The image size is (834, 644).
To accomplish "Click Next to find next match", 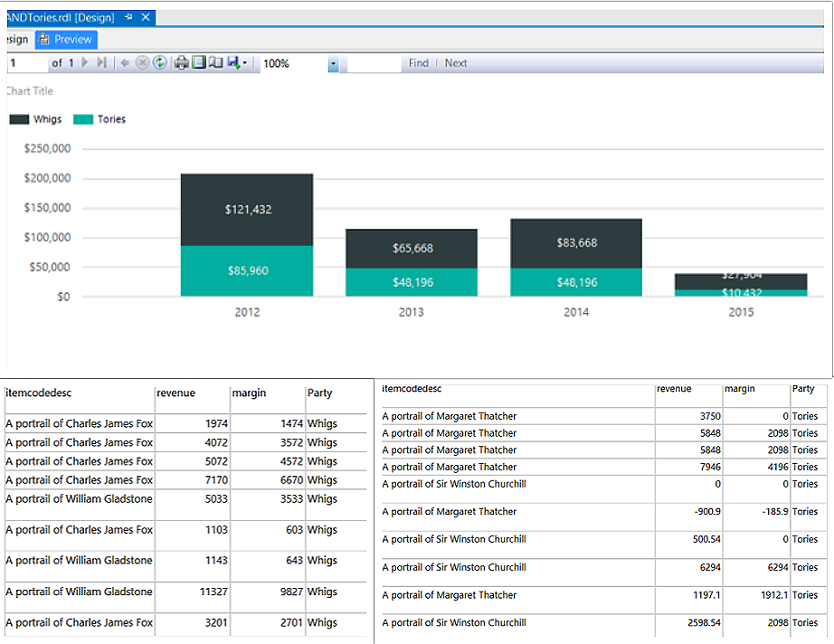I will 456,63.
